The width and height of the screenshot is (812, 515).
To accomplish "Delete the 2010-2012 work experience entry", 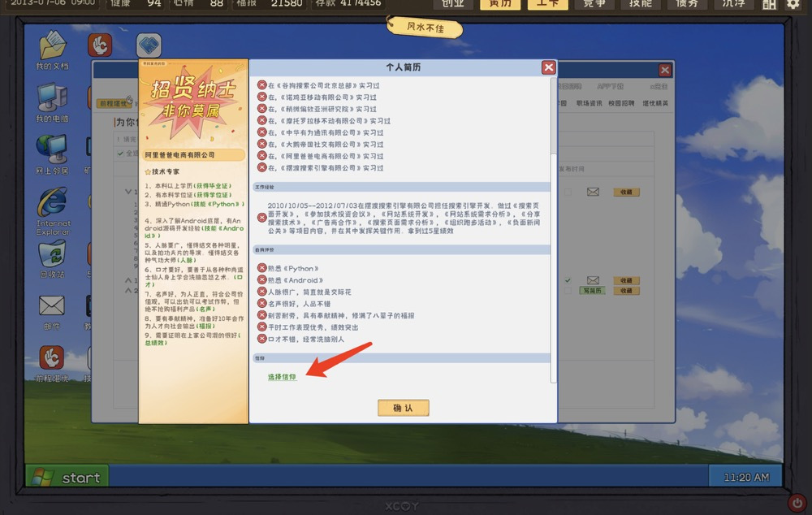I will coord(262,218).
